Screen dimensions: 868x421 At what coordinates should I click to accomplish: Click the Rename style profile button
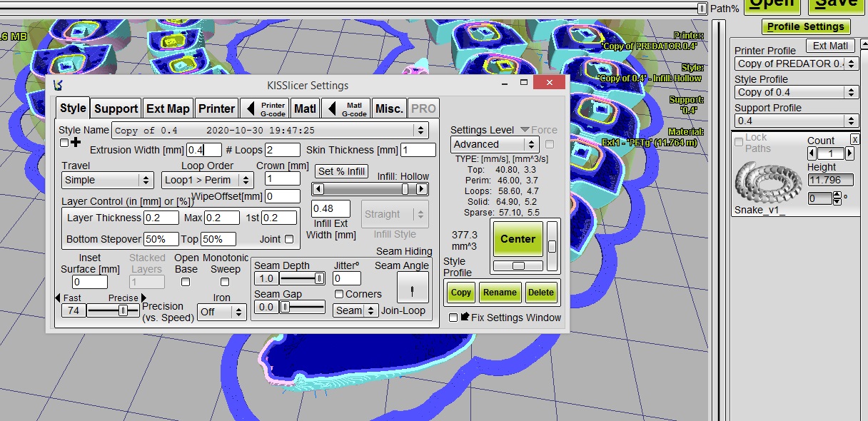(500, 292)
